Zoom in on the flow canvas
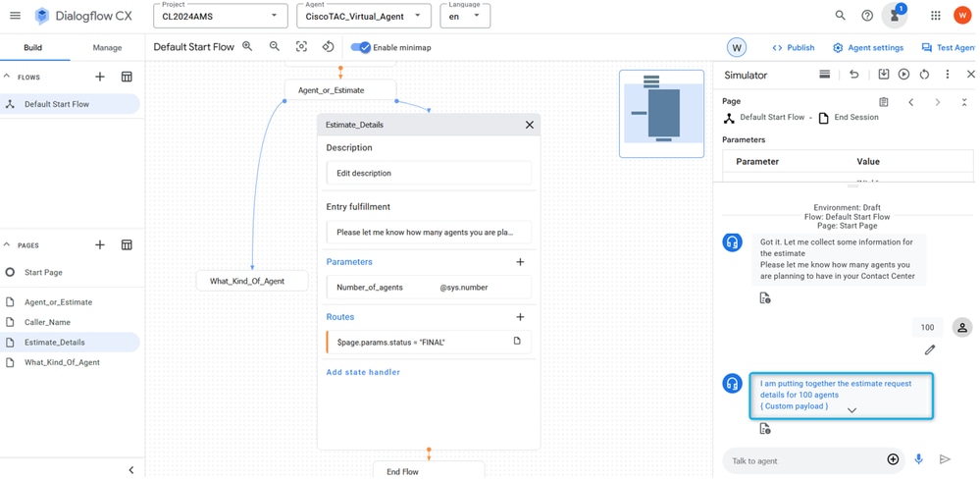The height and width of the screenshot is (480, 980). 247,46
